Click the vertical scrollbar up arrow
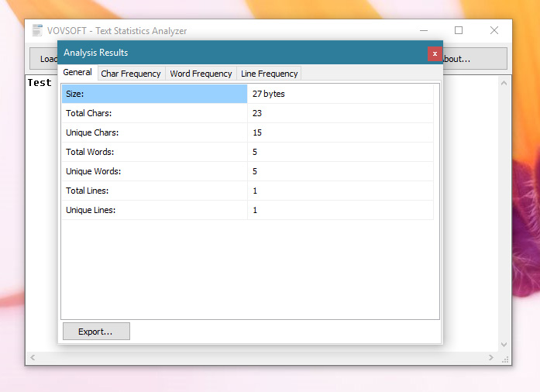The image size is (540, 392). tap(504, 83)
